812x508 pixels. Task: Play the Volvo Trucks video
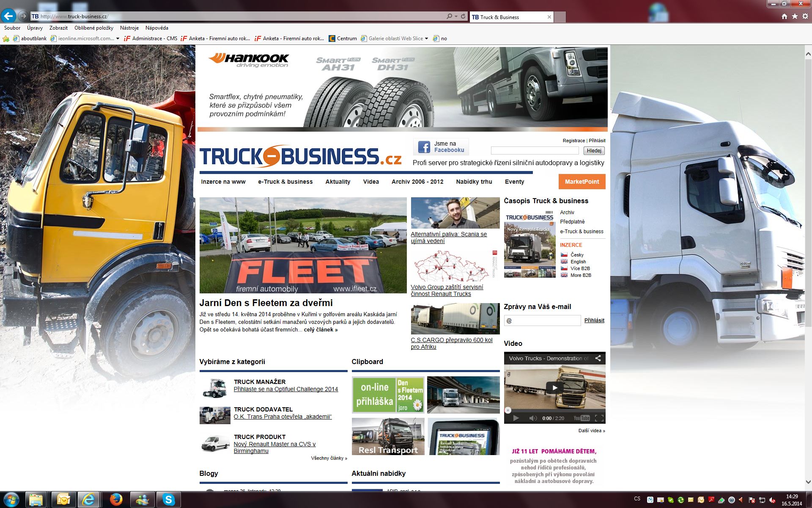tap(554, 387)
